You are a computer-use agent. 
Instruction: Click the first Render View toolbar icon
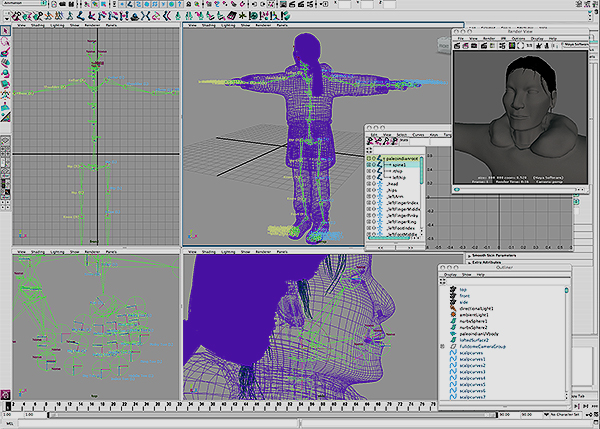(457, 46)
